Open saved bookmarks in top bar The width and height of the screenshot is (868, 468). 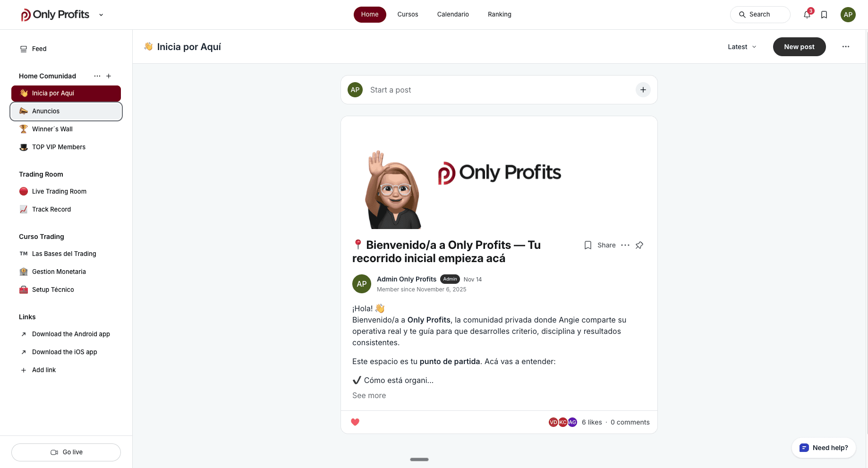coord(824,15)
